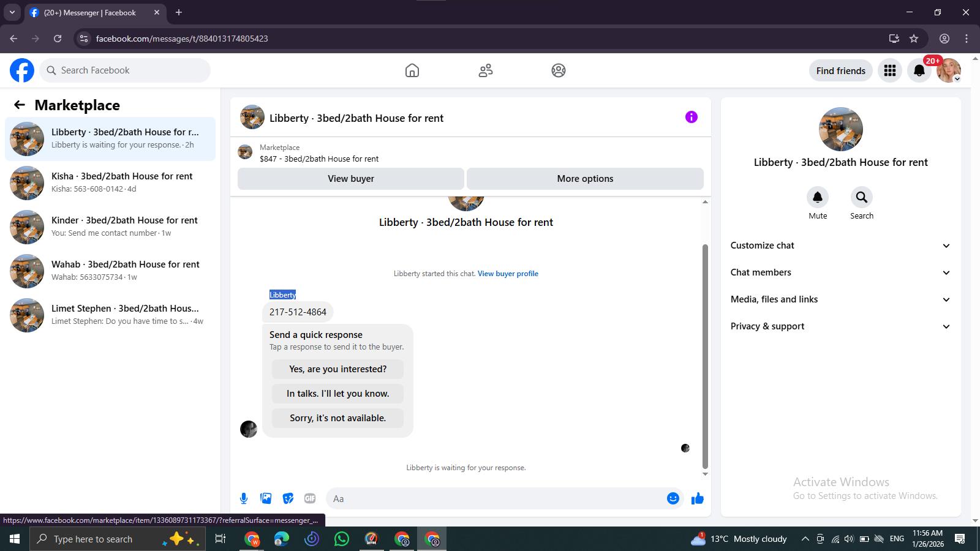Open the taskbar volume control

(849, 539)
